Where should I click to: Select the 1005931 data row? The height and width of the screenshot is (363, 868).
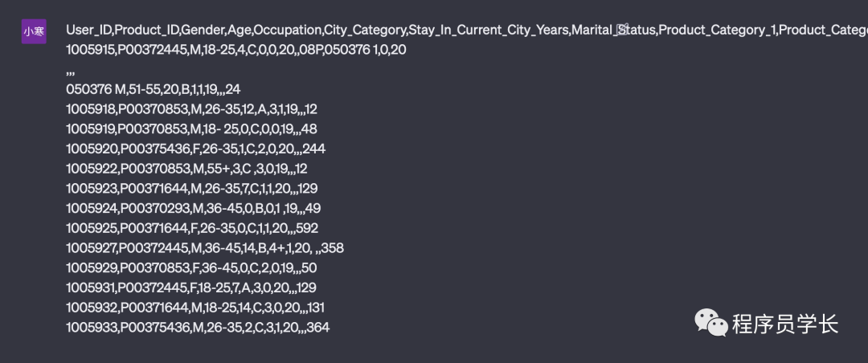190,288
